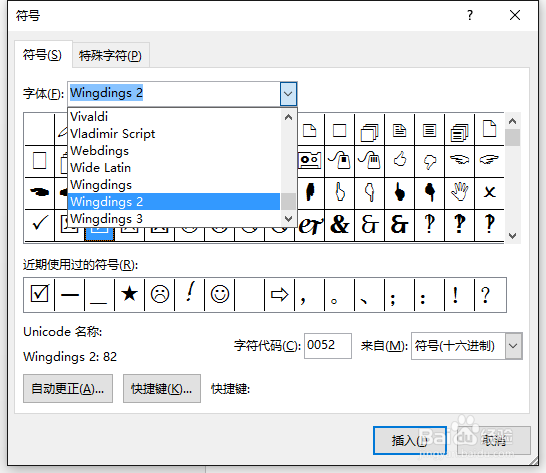The height and width of the screenshot is (473, 546).
Task: Click font list scroll down arrow
Action: coord(288,219)
